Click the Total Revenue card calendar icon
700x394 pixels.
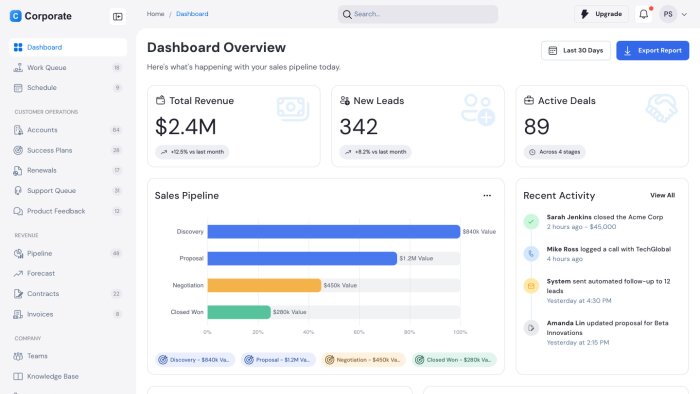[x=160, y=100]
